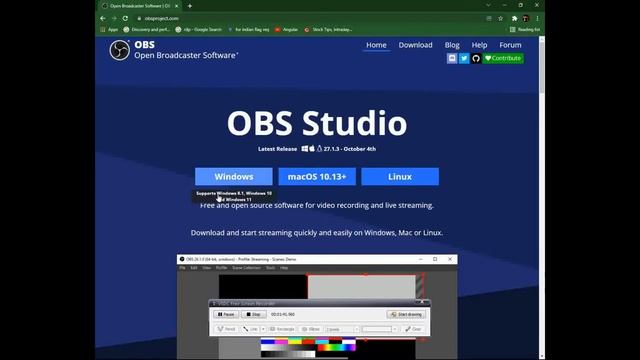
Task: Open the Chrome extensions puzzle icon
Action: pos(514,18)
